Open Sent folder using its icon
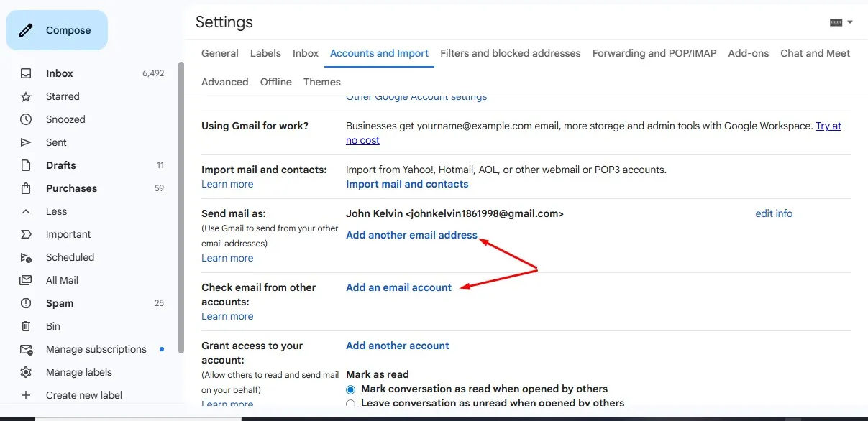 coord(27,142)
